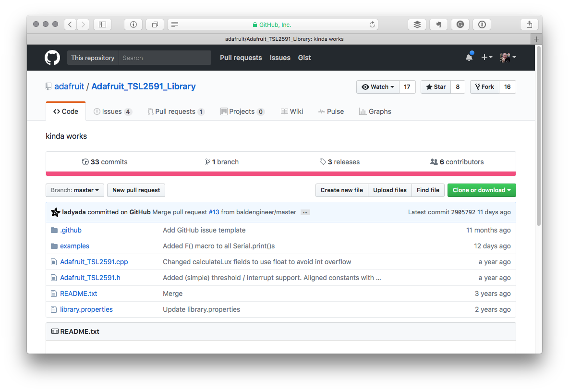
Task: Open pull request #13 link
Action: pos(214,212)
